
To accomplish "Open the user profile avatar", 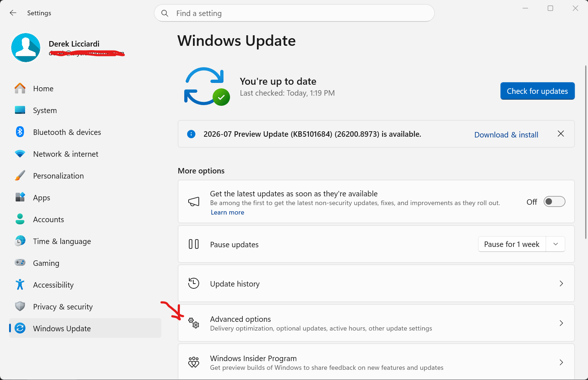I will [x=26, y=48].
